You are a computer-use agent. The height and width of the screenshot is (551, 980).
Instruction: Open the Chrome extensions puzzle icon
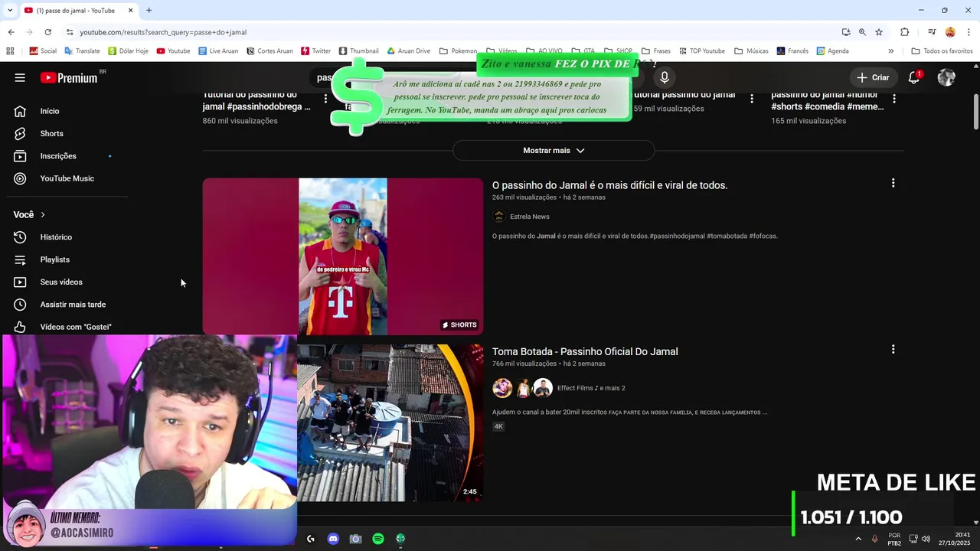coord(904,32)
